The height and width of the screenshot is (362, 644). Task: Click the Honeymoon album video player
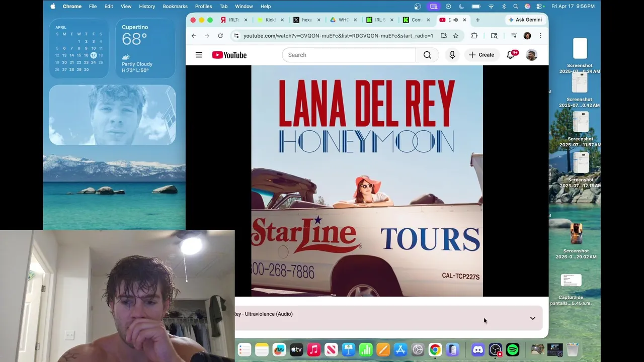tap(367, 181)
